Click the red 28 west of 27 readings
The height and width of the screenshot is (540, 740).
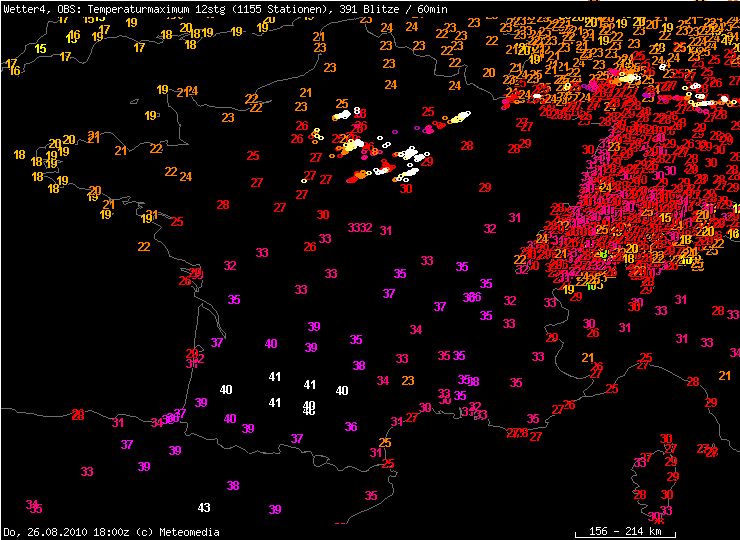point(222,204)
